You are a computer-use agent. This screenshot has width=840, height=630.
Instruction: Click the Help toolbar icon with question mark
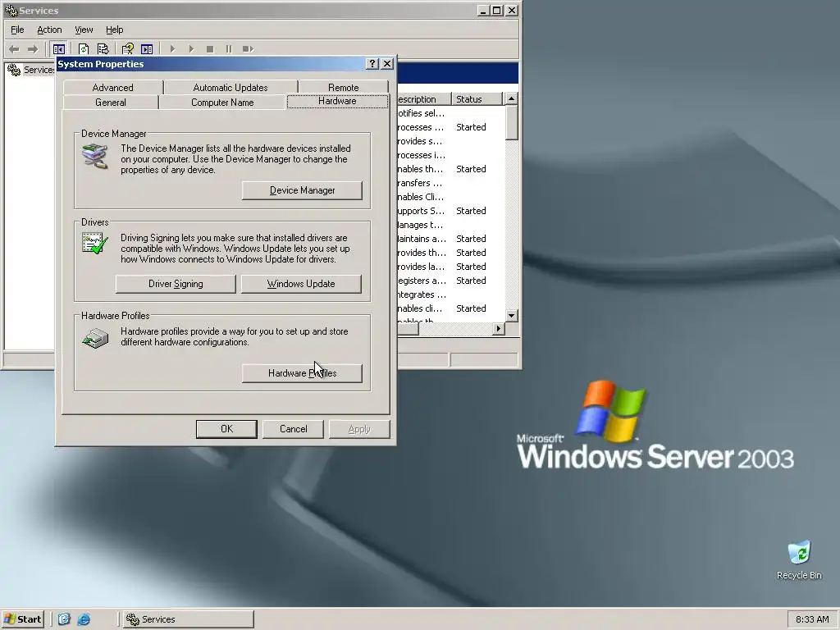pos(127,49)
